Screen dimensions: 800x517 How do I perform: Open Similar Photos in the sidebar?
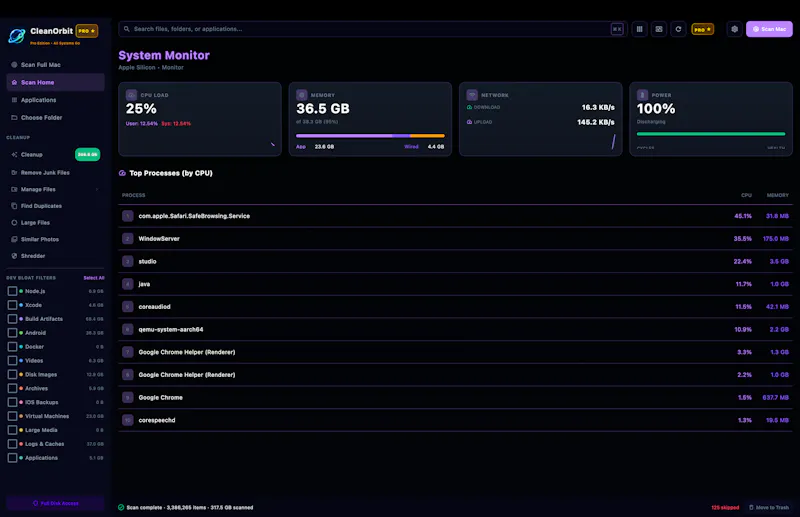point(56,239)
